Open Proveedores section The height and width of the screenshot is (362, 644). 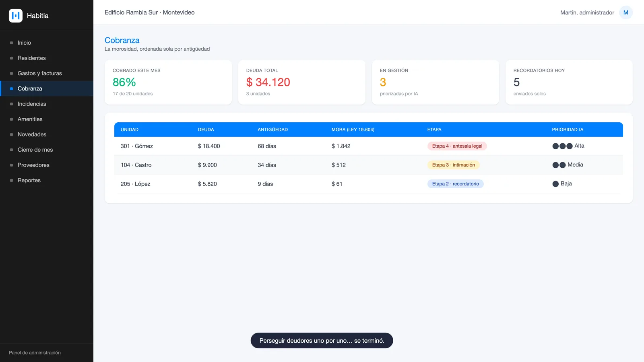point(47,165)
